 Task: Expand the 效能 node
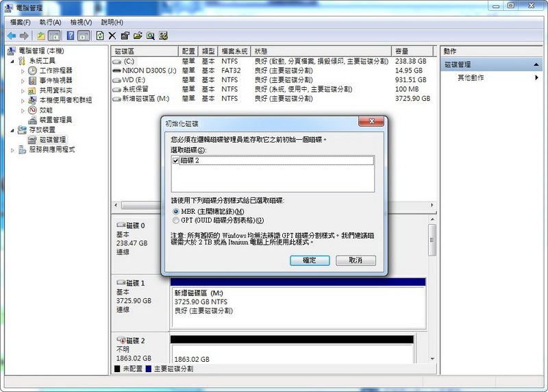(x=23, y=110)
